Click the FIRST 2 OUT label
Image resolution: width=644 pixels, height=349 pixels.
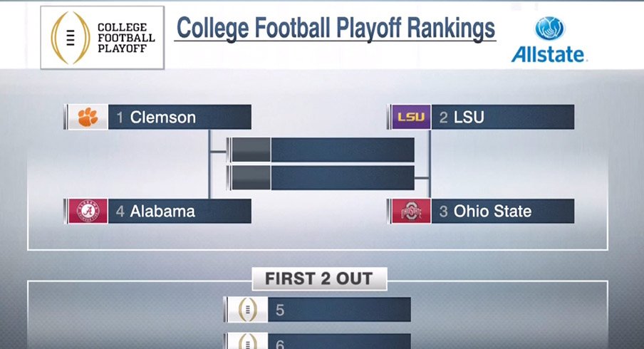pyautogui.click(x=319, y=278)
